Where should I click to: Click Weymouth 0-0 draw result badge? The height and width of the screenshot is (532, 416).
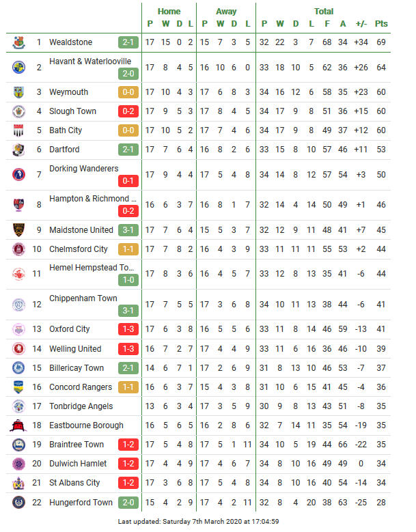tap(128, 92)
